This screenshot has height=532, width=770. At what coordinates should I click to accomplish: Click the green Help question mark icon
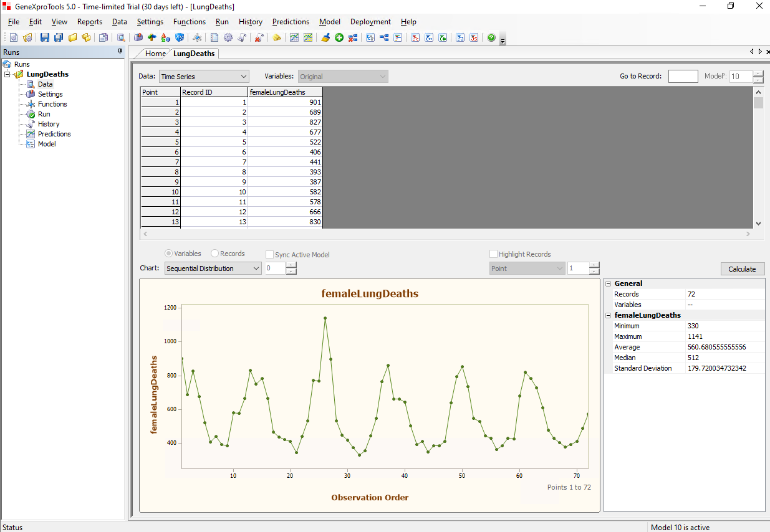coord(491,38)
